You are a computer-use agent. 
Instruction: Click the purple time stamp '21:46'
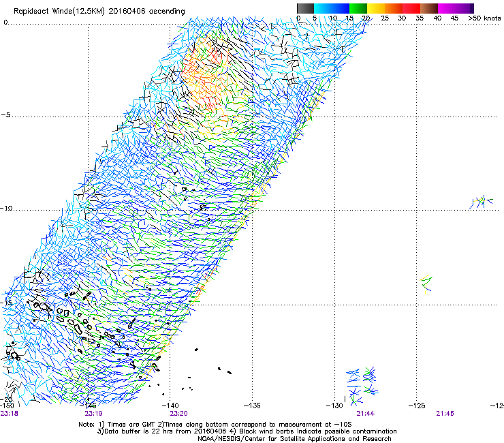[445, 414]
